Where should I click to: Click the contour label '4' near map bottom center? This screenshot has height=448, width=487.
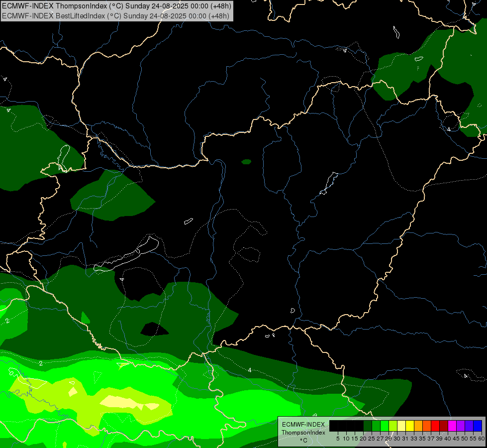point(250,370)
